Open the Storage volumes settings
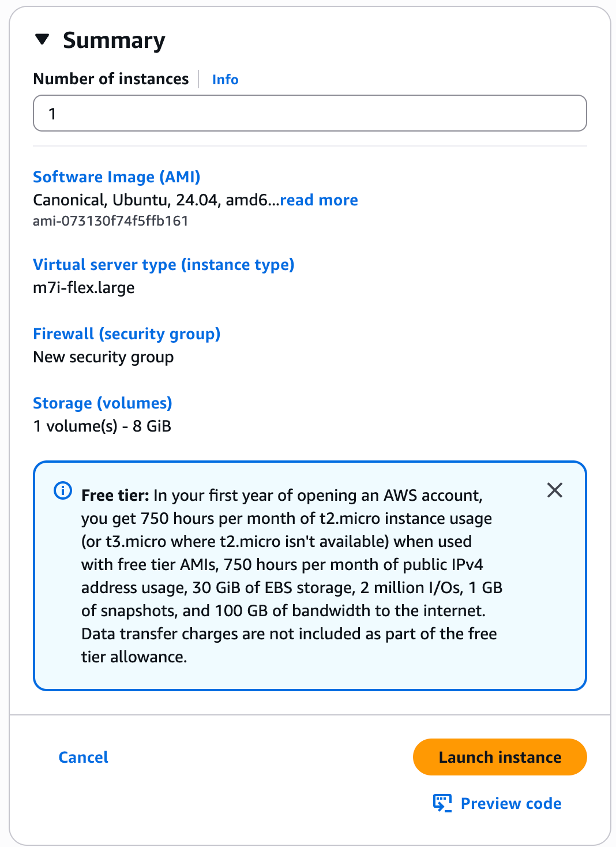This screenshot has height=847, width=616. point(102,403)
